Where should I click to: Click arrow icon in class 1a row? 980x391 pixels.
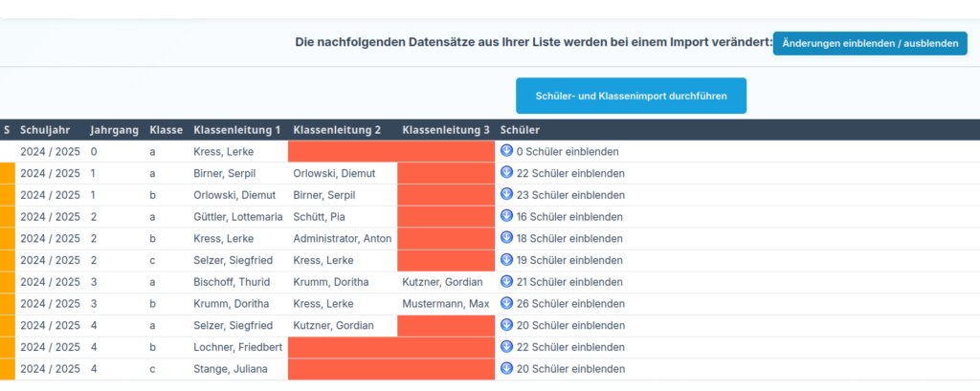point(507,173)
